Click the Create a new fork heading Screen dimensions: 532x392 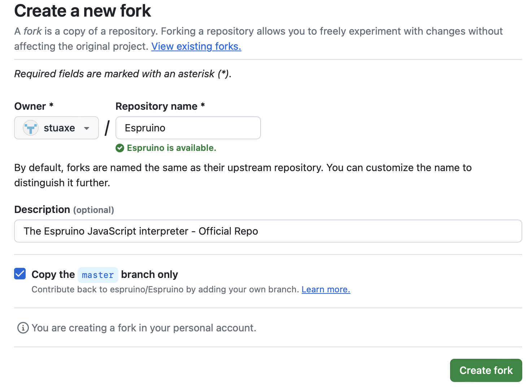coord(83,11)
